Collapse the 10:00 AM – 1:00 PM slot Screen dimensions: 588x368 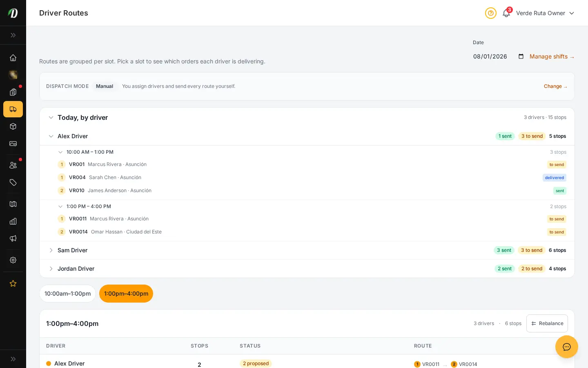tap(60, 152)
